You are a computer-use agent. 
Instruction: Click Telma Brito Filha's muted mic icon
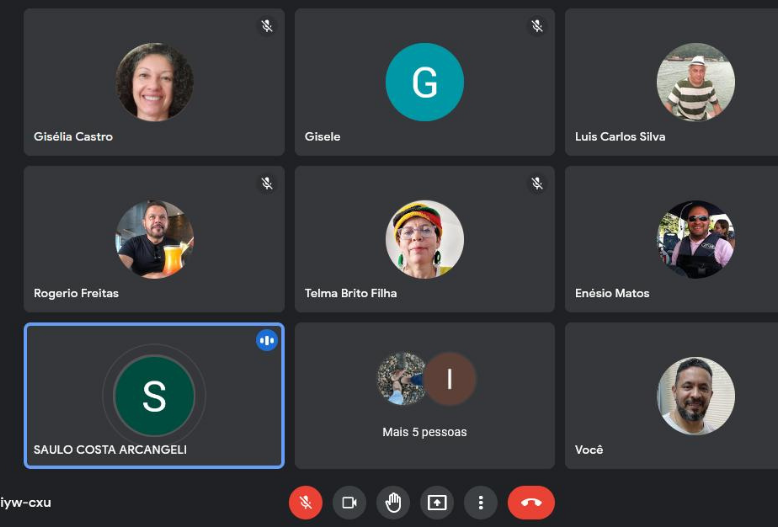coord(537,183)
